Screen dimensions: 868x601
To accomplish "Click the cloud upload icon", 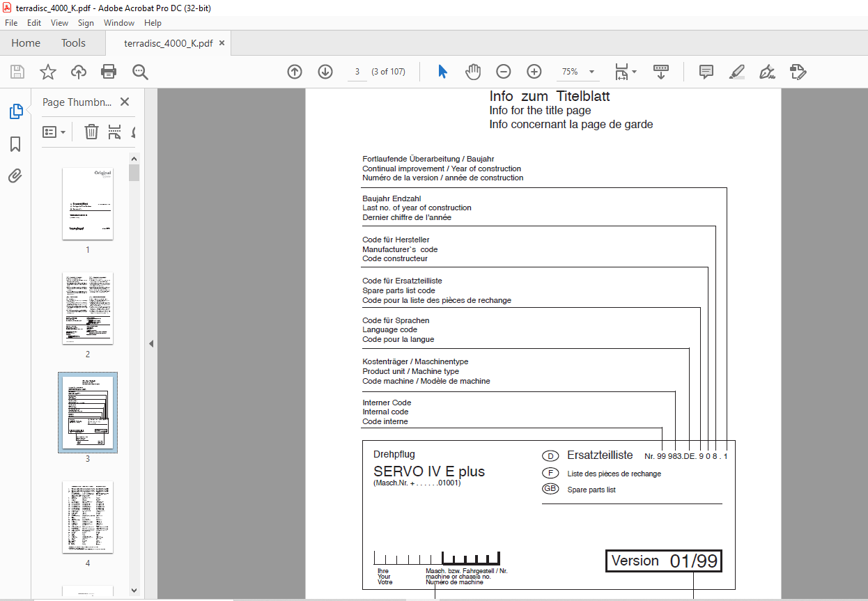I will pyautogui.click(x=79, y=72).
